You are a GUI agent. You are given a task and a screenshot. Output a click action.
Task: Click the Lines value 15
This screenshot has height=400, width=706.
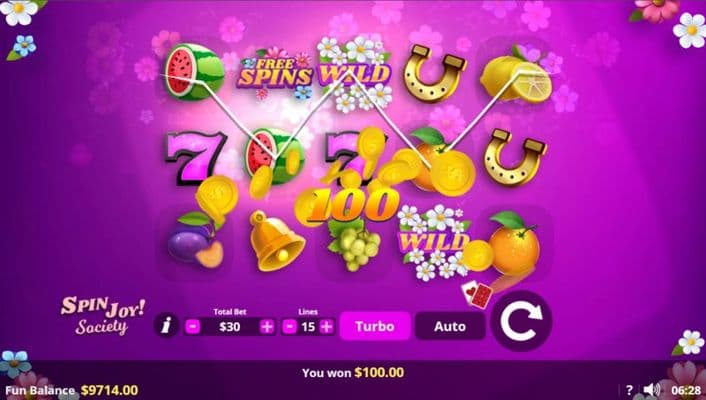click(x=308, y=327)
